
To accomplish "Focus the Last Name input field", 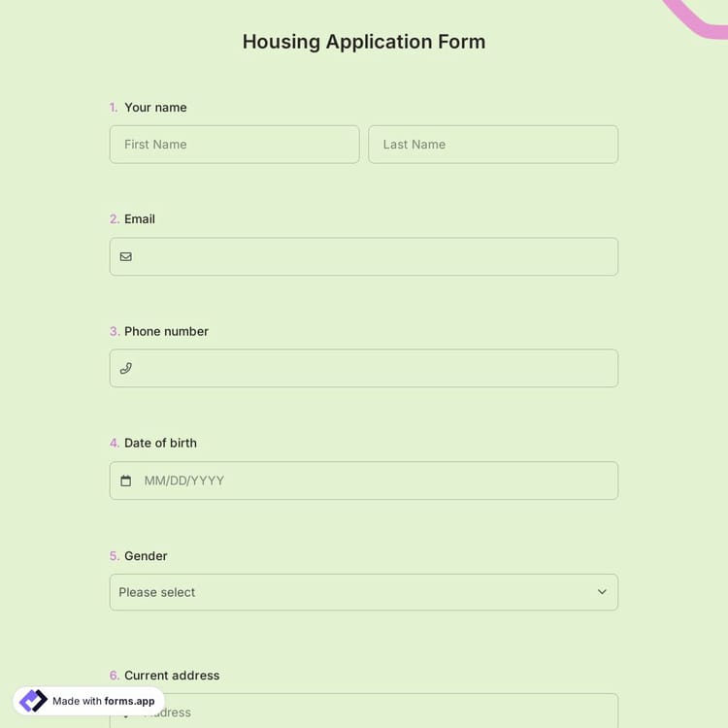I will [x=492, y=145].
